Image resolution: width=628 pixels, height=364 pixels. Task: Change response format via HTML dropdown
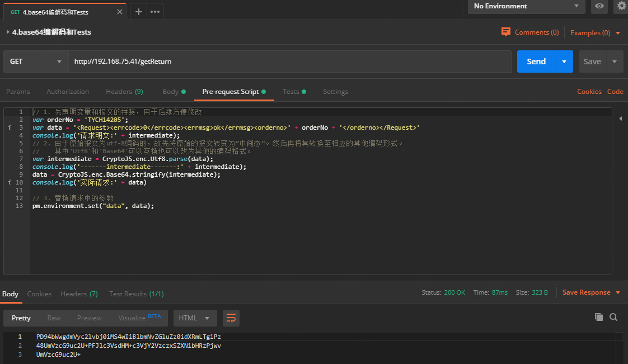tap(195, 318)
